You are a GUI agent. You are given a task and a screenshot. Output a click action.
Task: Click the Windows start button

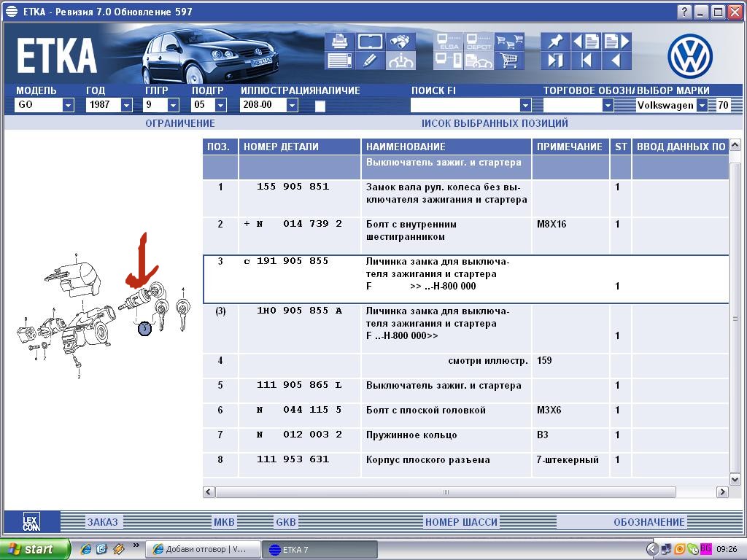coord(34,549)
